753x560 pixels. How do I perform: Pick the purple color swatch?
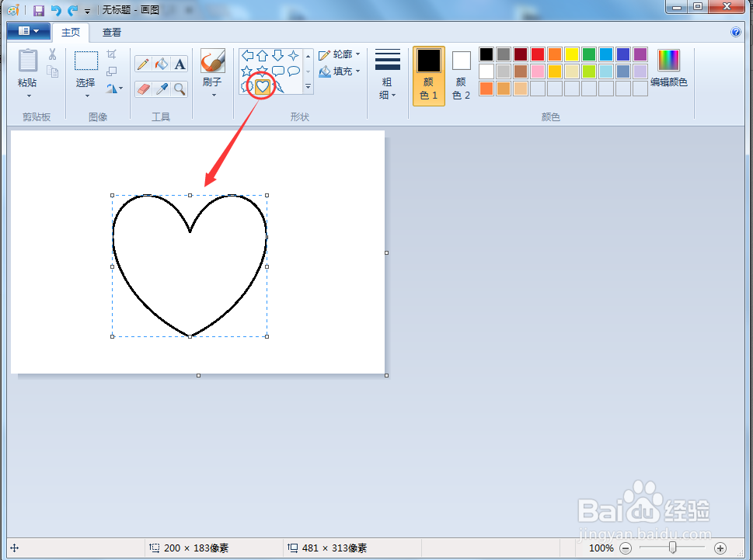click(640, 54)
